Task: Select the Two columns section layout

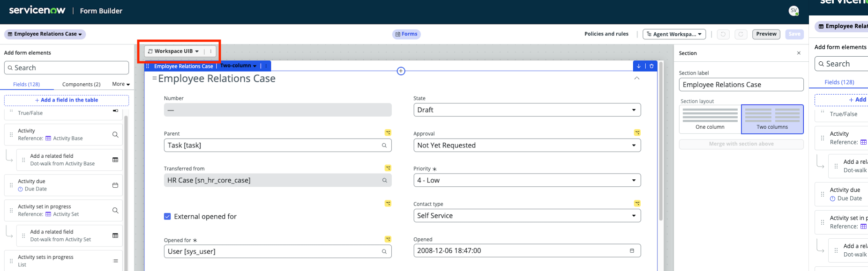Action: tap(772, 119)
